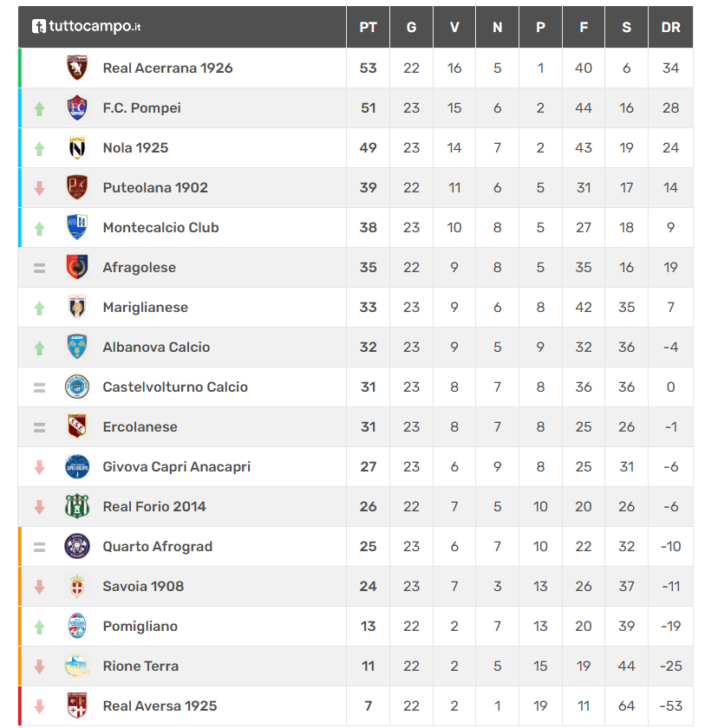This screenshot has height=728, width=705.
Task: Open Real Aversa 1925 team link
Action: click(160, 705)
